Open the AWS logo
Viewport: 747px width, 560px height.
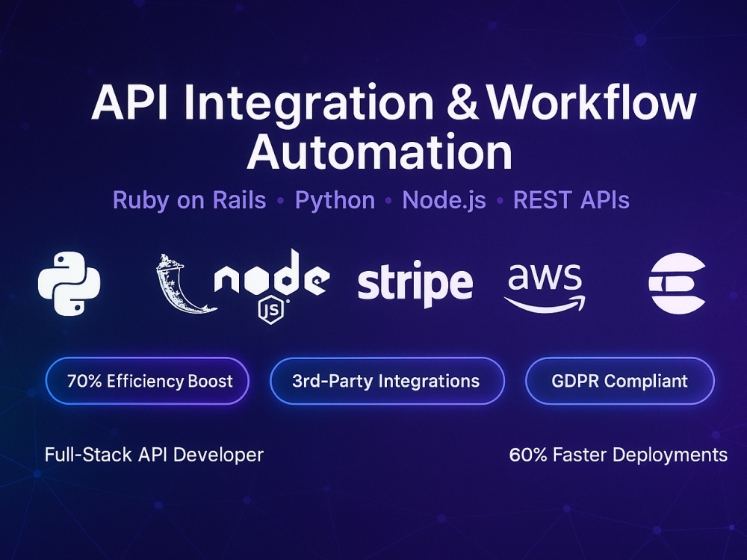(545, 288)
